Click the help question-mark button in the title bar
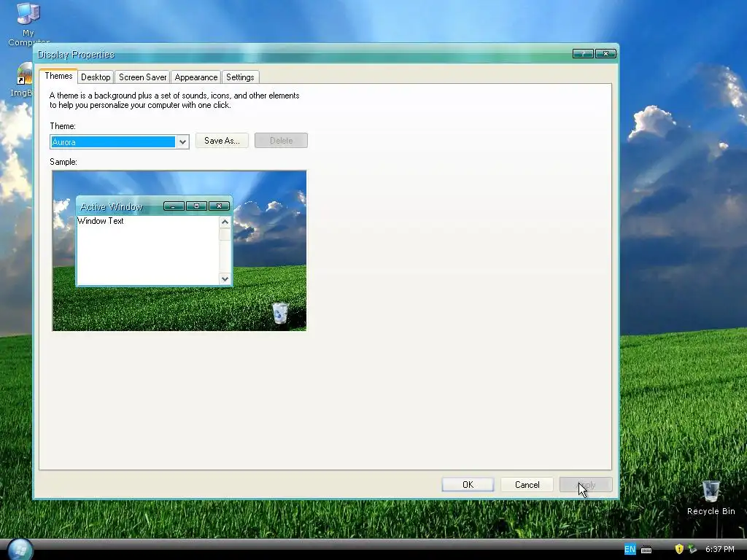The width and height of the screenshot is (747, 560). pyautogui.click(x=583, y=54)
